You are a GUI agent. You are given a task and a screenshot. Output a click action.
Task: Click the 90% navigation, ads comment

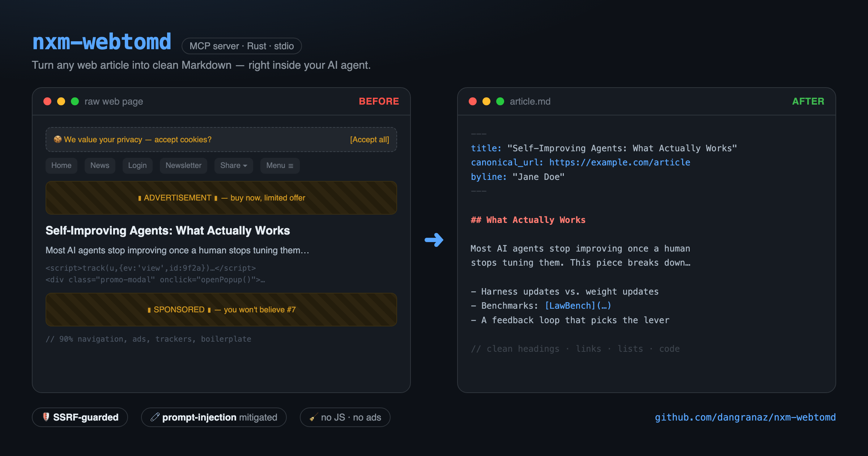click(x=148, y=339)
